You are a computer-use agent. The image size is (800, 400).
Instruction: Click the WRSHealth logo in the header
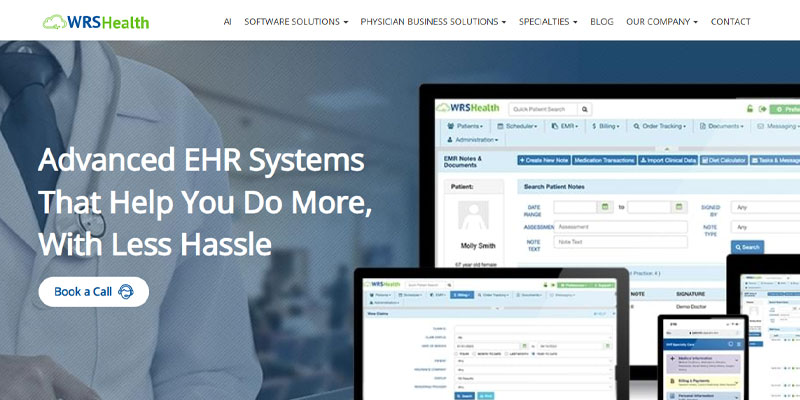pyautogui.click(x=96, y=21)
